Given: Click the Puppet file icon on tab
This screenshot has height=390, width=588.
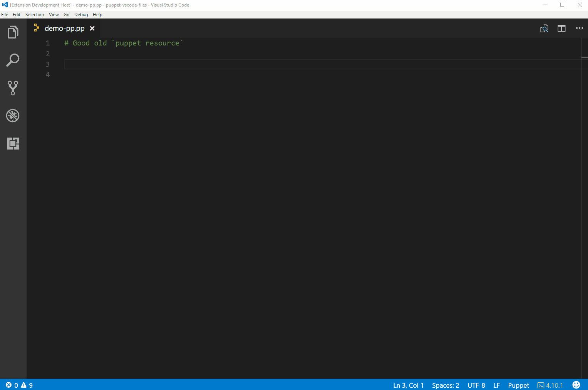Looking at the screenshot, I should 37,28.
